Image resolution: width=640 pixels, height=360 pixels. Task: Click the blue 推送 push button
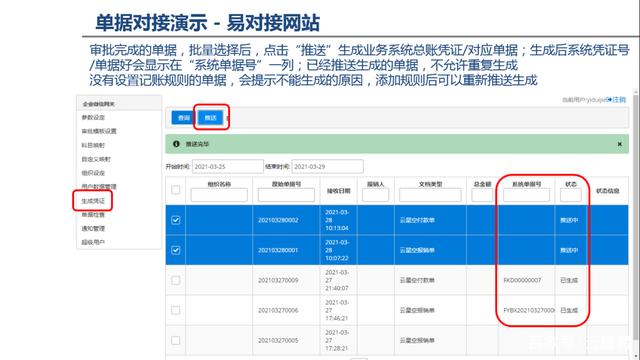pyautogui.click(x=210, y=118)
